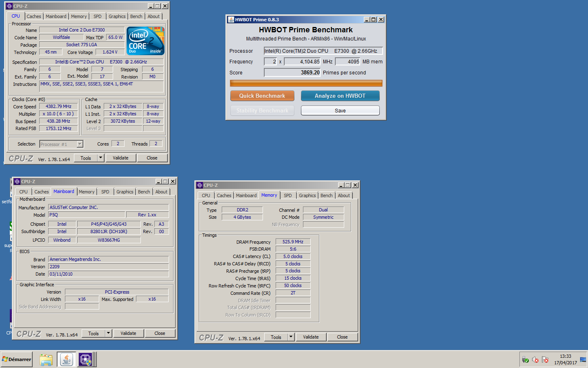Viewport: 588px width, 368px height.
Task: Click the CPU-Z title icon in Memory window
Action: pos(199,185)
